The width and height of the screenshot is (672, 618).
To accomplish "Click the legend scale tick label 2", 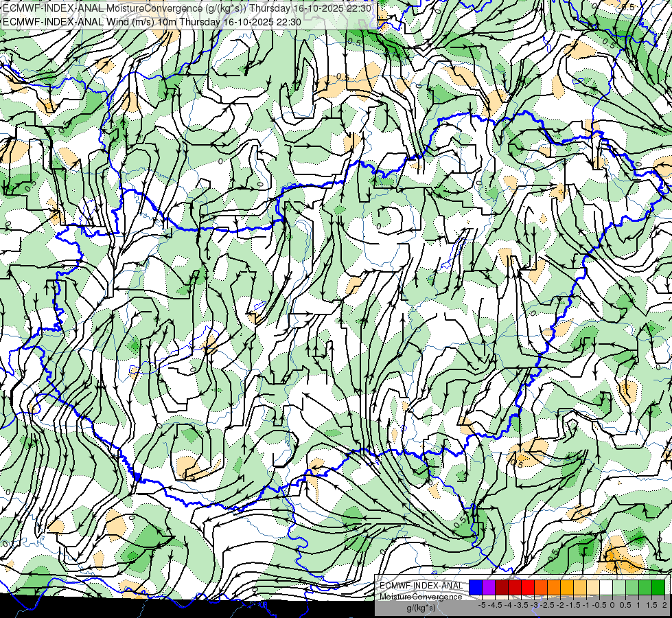I will (x=664, y=605).
